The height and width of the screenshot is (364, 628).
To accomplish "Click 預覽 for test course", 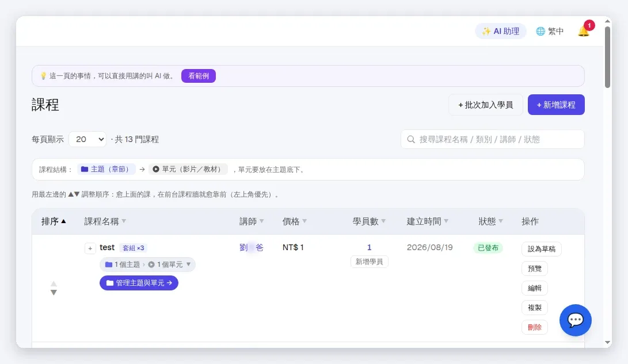I will click(x=535, y=269).
